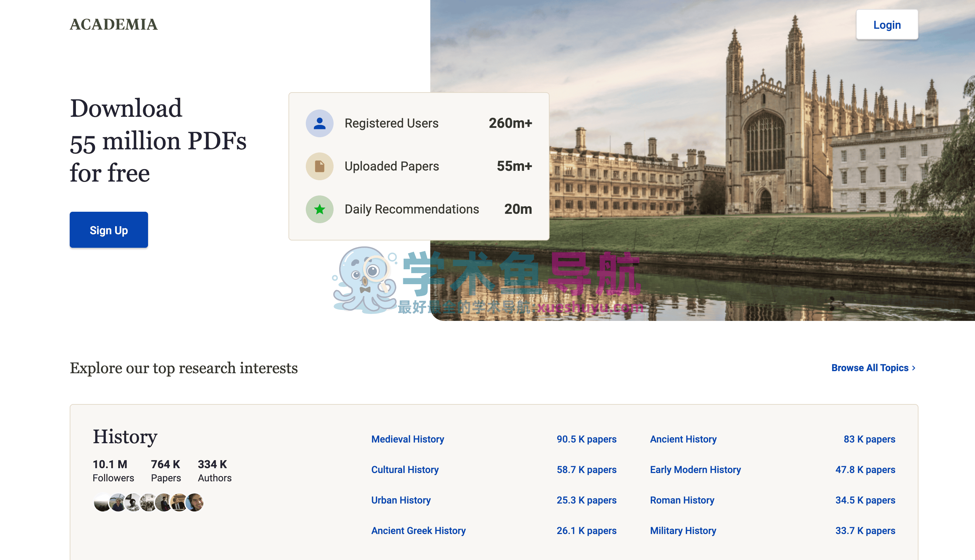
Task: Click the Login button
Action: pos(887,25)
